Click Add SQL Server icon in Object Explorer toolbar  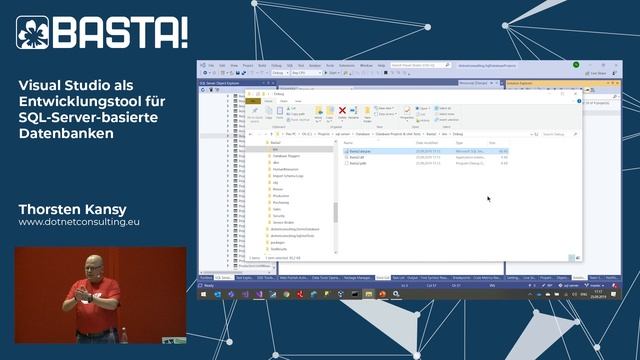[x=211, y=90]
